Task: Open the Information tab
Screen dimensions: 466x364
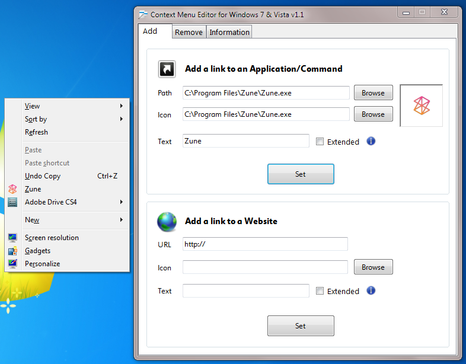Action: 229,32
